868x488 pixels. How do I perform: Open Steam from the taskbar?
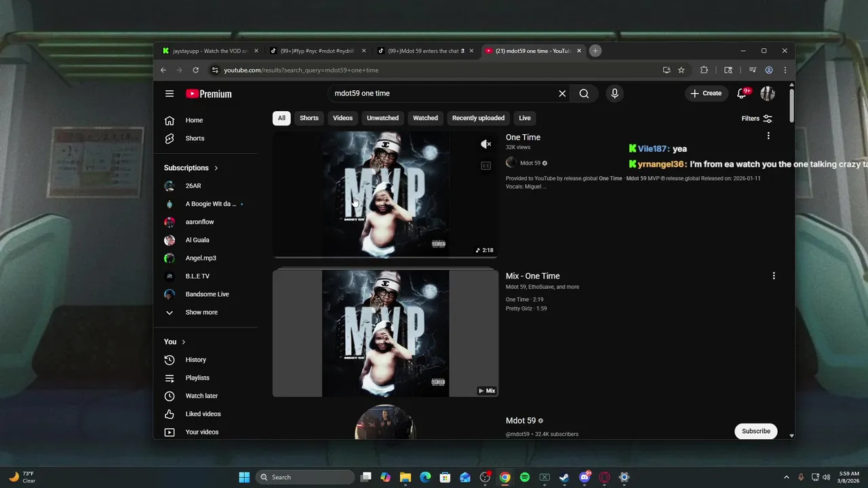pos(564,477)
